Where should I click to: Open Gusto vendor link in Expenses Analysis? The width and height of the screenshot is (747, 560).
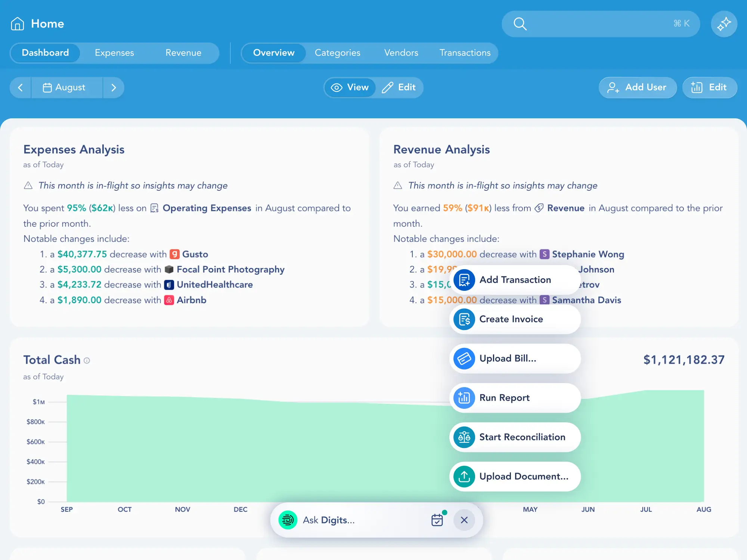[x=195, y=254]
